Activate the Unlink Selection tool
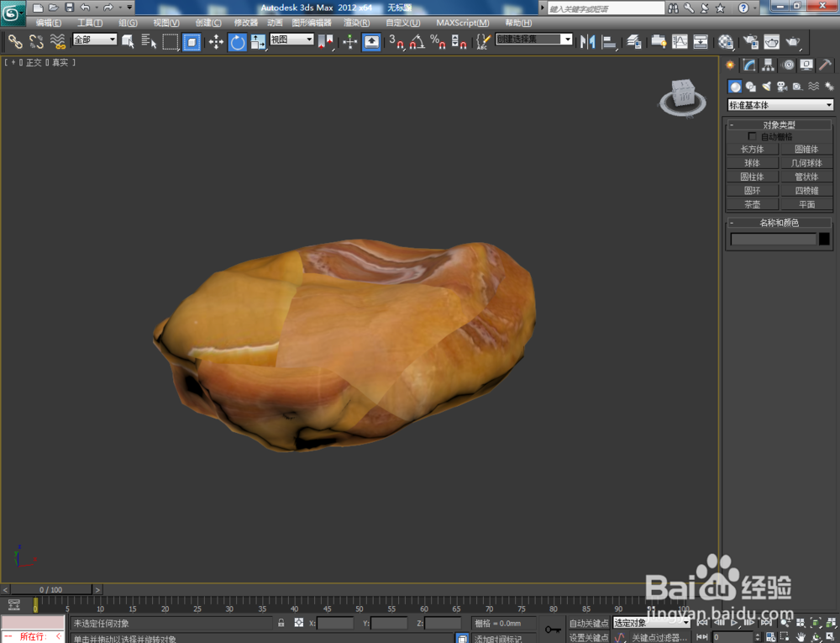 tap(36, 41)
